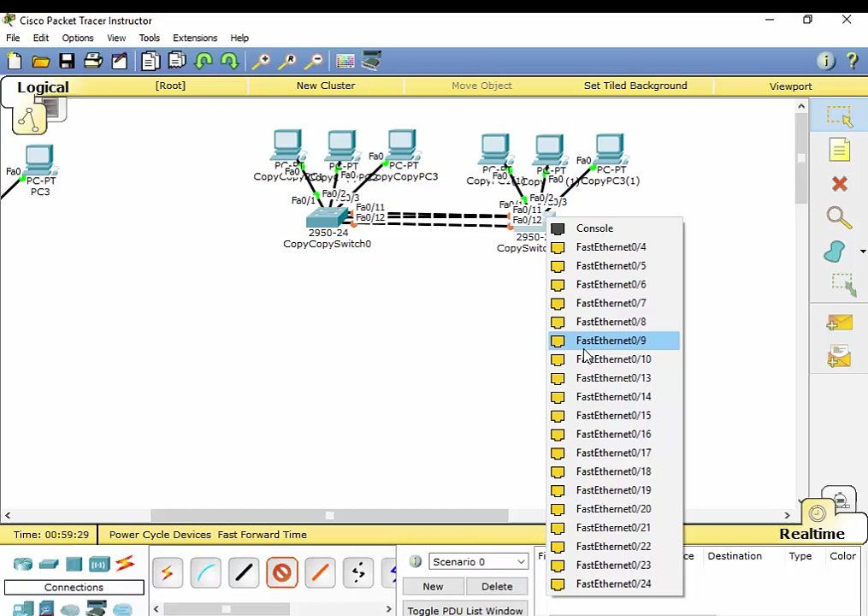This screenshot has height=616, width=868.
Task: Click the Zoom In magnifier icon
Action: click(x=261, y=61)
